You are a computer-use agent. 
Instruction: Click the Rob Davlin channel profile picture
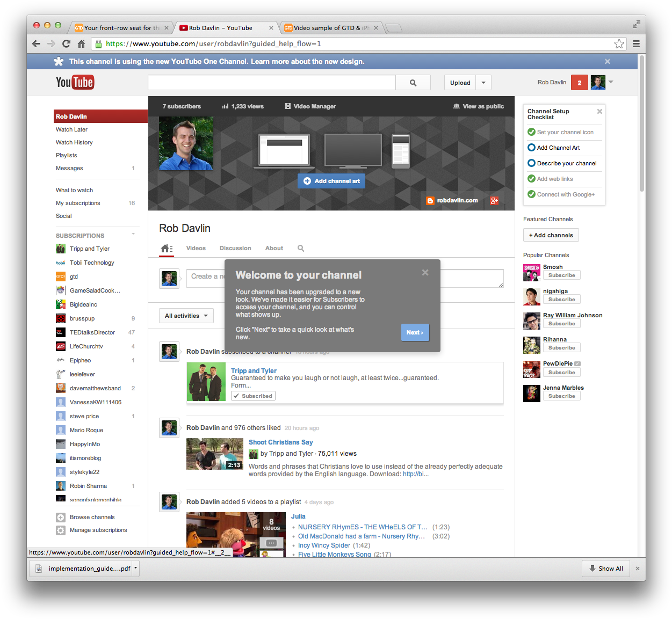pos(186,143)
